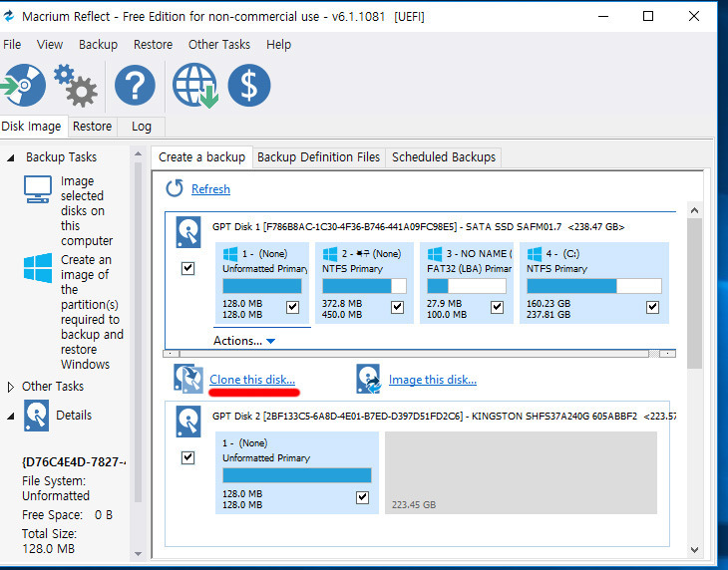Click the GPT Disk 1 drive icon

pos(188,232)
